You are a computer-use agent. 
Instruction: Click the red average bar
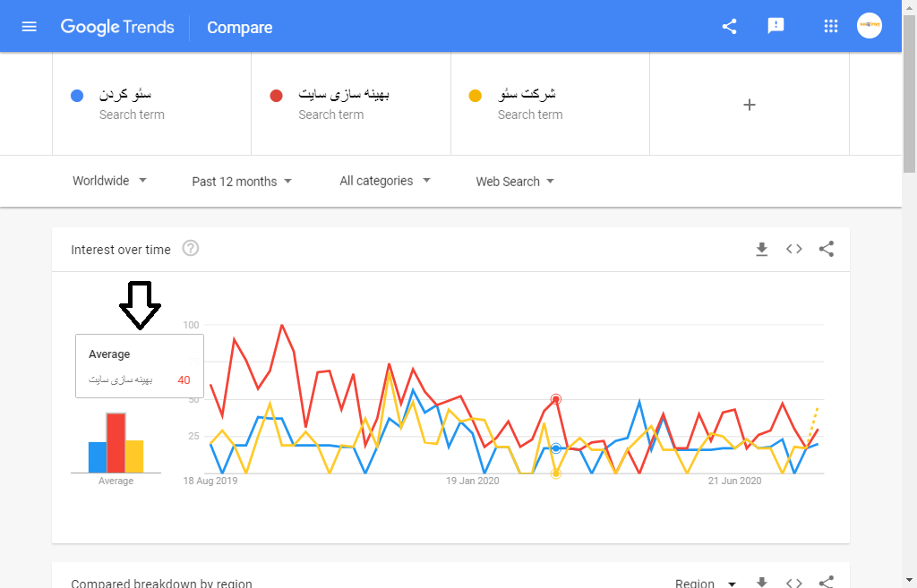(x=116, y=443)
